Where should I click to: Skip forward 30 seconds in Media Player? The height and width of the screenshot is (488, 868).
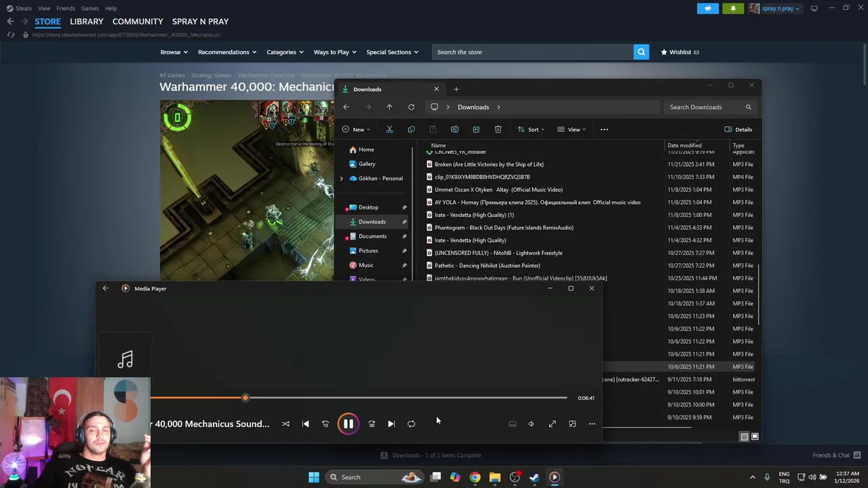tap(372, 424)
